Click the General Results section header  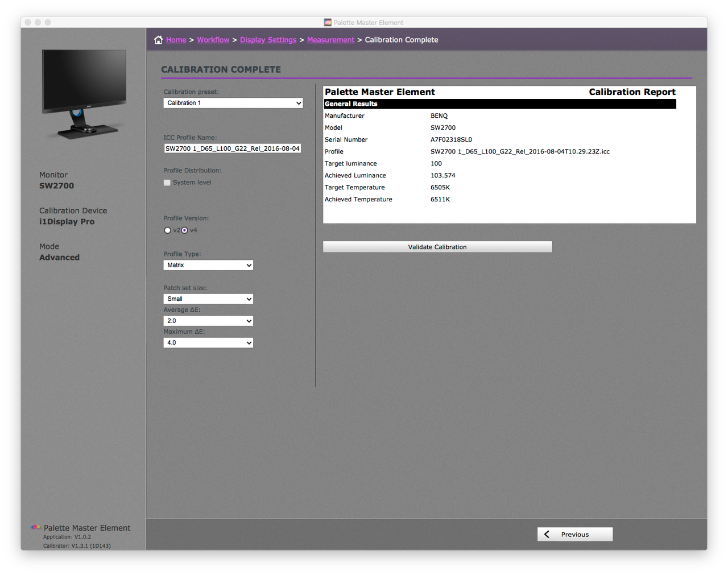tap(500, 104)
